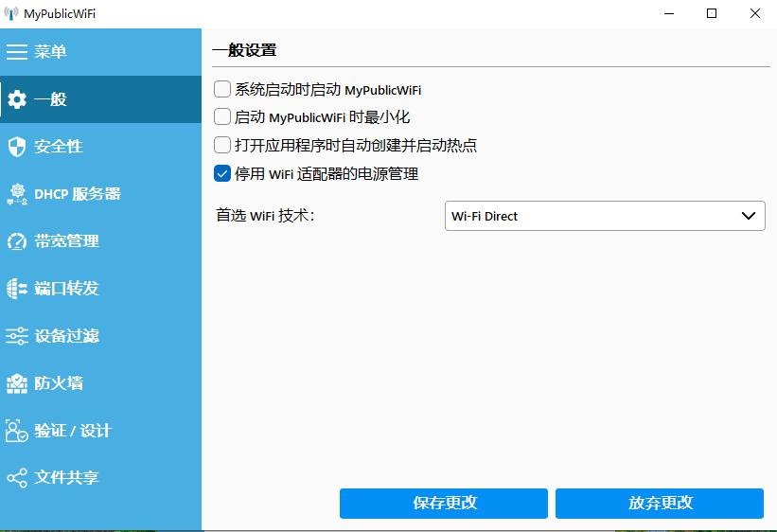This screenshot has height=532, width=777.
Task: Tick 打开应用程序时自动创建并启动热点 checkbox
Action: [222, 145]
